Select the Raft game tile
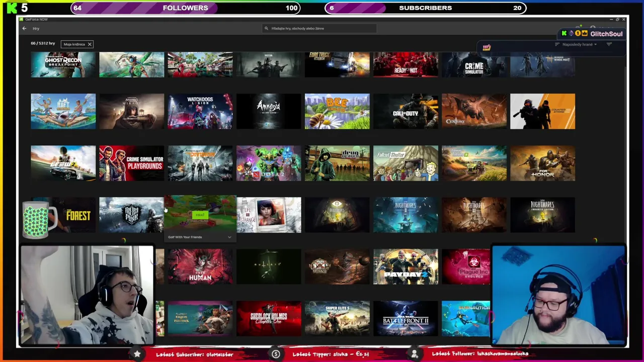The width and height of the screenshot is (644, 362). pyautogui.click(x=63, y=111)
